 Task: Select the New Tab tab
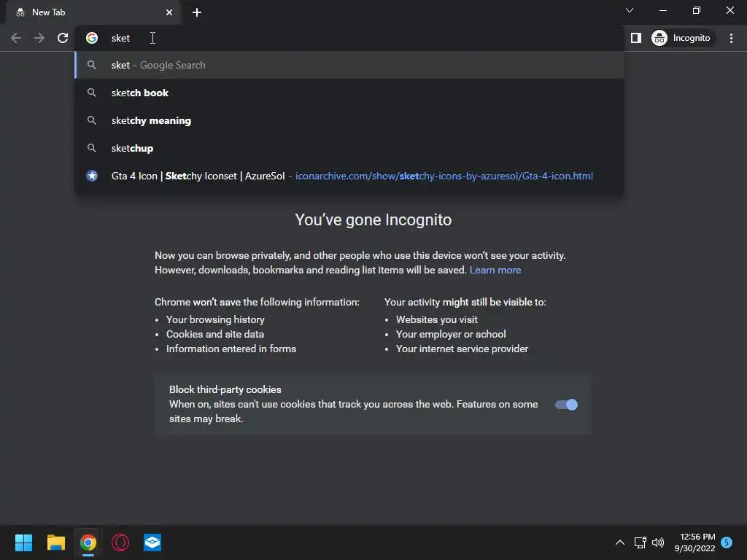click(x=93, y=12)
